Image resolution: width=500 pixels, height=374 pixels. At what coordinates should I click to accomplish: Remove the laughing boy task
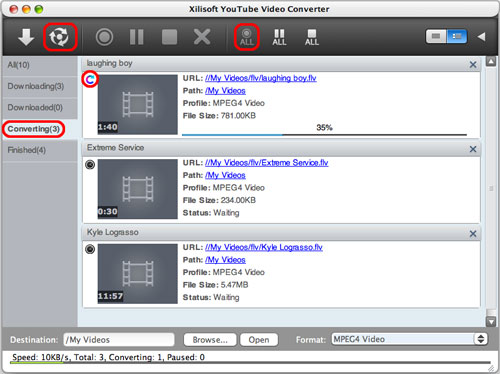click(x=473, y=65)
